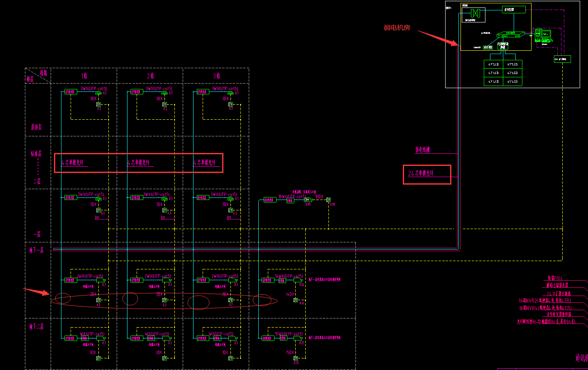Select the camera symbol on building 2 roof floor
The height and width of the screenshot is (370, 588).
(165, 94)
